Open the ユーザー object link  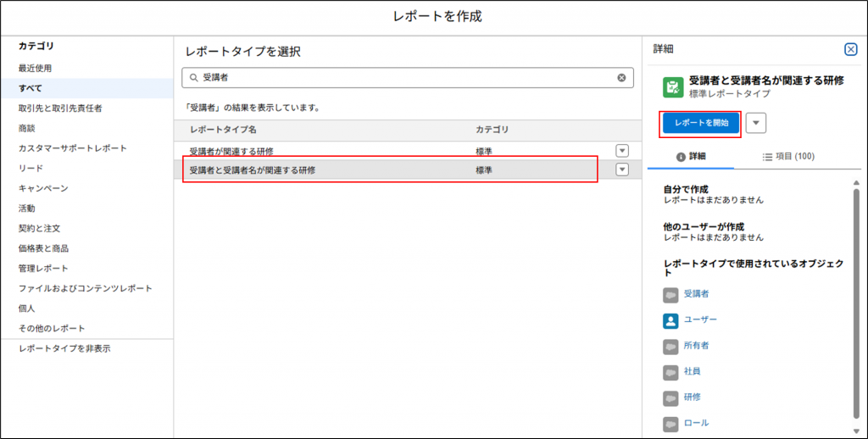pyautogui.click(x=700, y=320)
